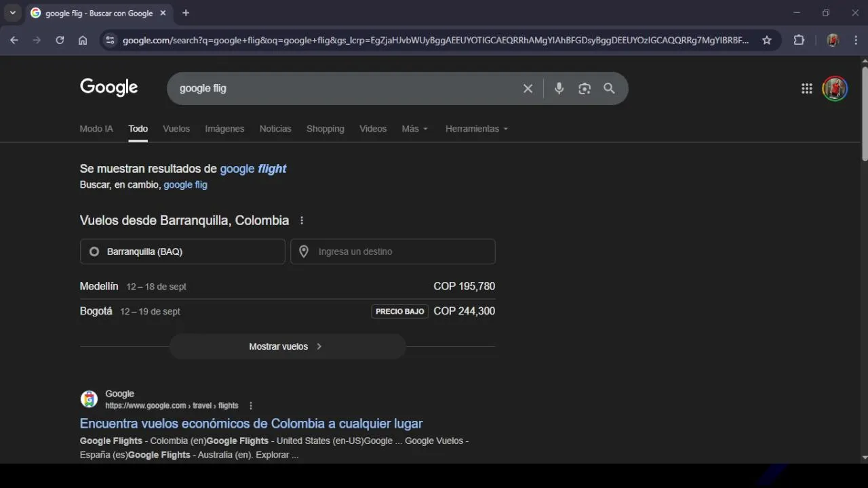
Task: Click the browser back arrow
Action: coord(14,40)
